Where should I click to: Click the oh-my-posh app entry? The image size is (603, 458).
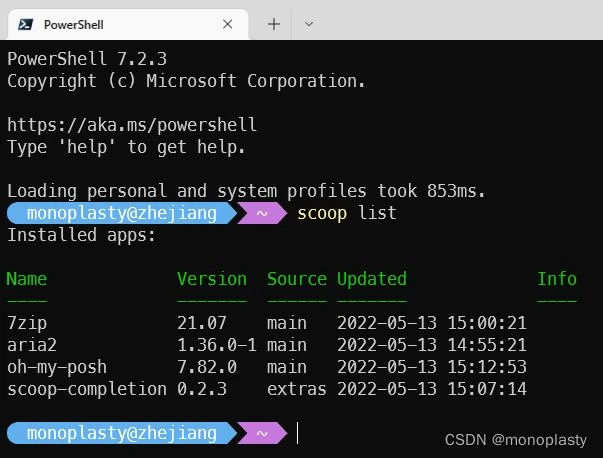click(57, 367)
